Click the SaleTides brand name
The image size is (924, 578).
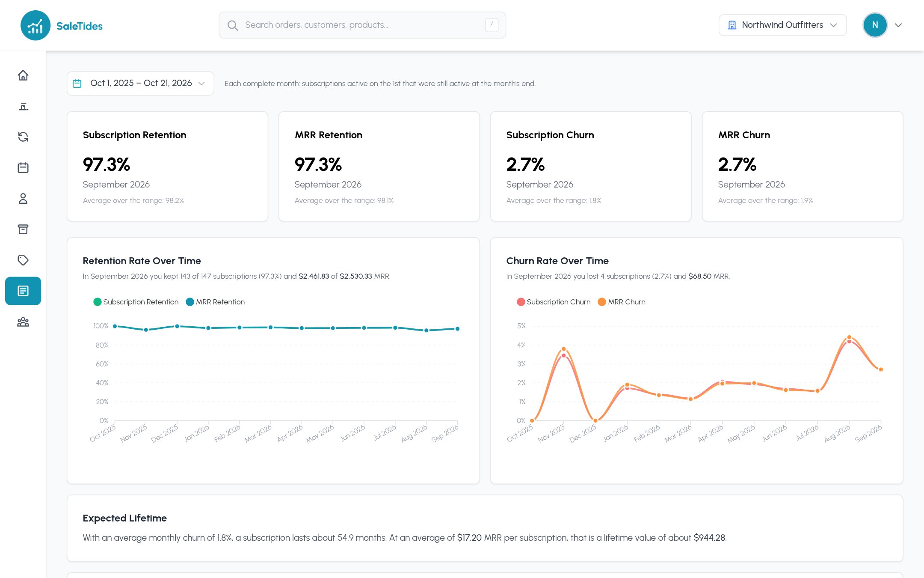click(80, 26)
